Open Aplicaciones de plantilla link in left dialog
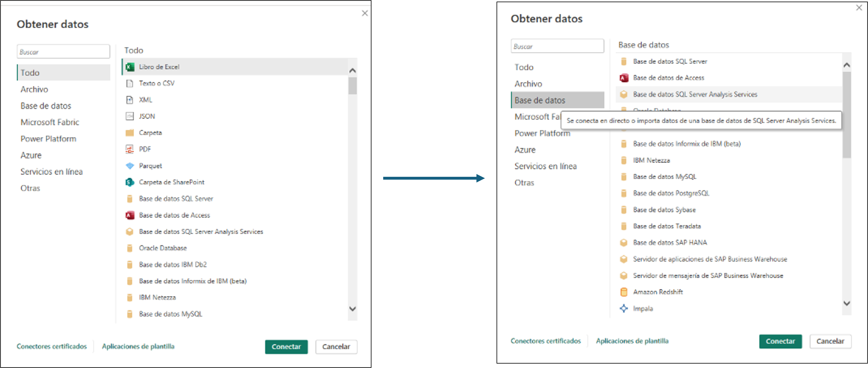Screen dimensions: 868x368 [138, 347]
